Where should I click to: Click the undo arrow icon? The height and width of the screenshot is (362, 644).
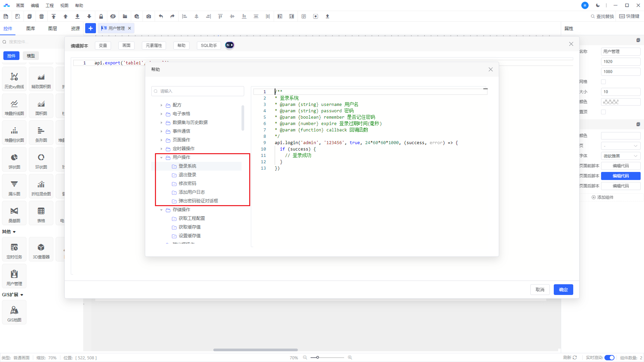pyautogui.click(x=161, y=16)
